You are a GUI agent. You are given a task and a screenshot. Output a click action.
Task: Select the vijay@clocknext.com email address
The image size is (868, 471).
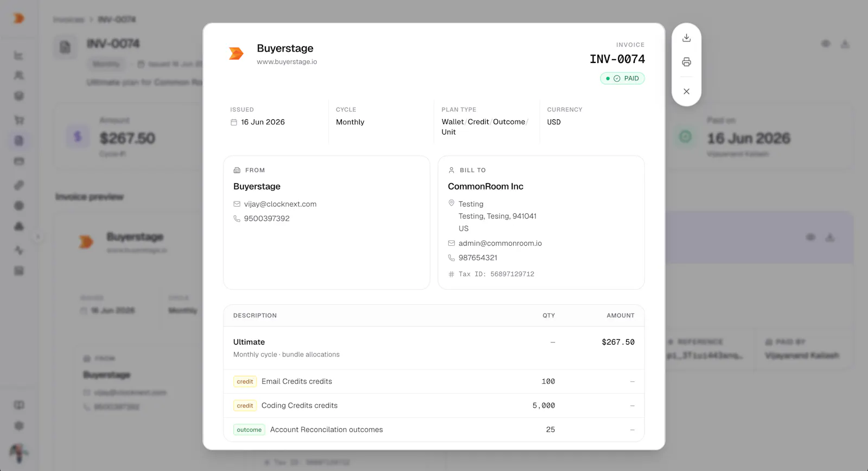pyautogui.click(x=280, y=204)
